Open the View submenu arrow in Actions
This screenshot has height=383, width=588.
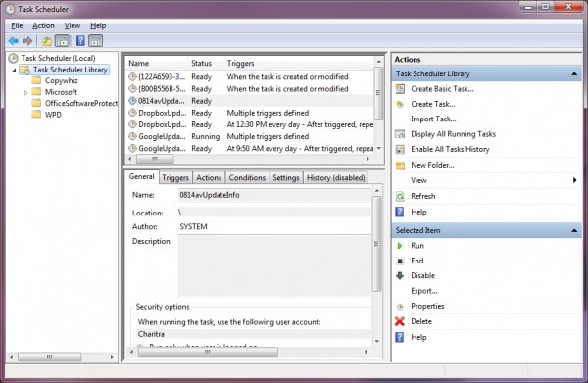574,180
